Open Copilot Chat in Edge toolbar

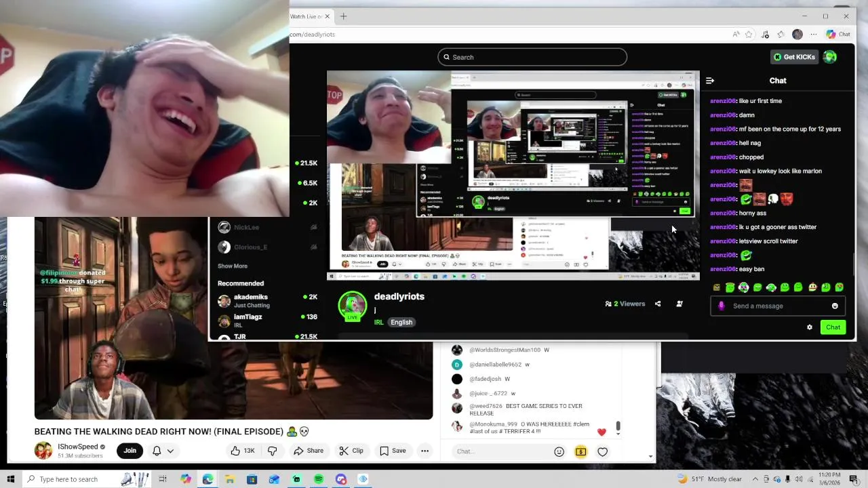838,35
